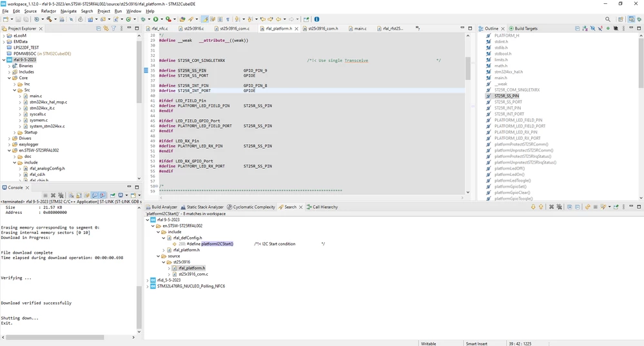This screenshot has height=346, width=644.
Task: Click the Build hammer icon
Action: coord(49,19)
